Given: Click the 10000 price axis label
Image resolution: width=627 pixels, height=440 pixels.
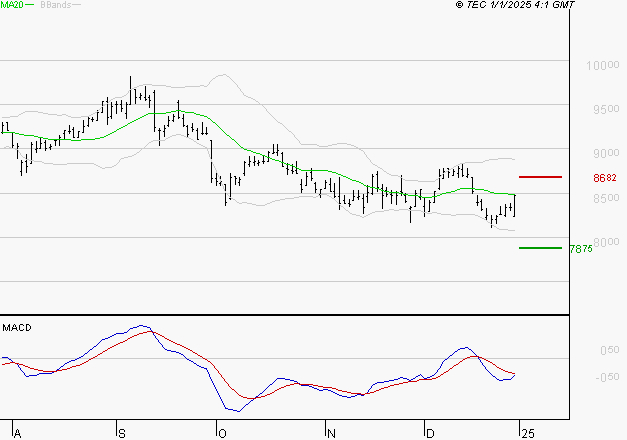Looking at the screenshot, I should (x=603, y=65).
